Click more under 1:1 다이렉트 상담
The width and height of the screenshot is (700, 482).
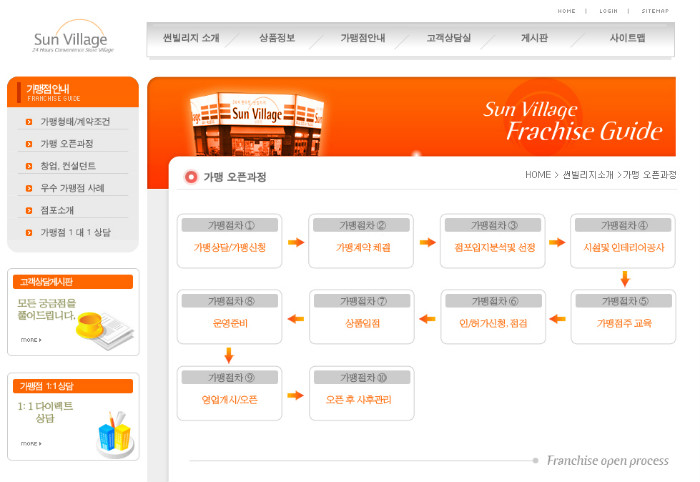(x=30, y=443)
